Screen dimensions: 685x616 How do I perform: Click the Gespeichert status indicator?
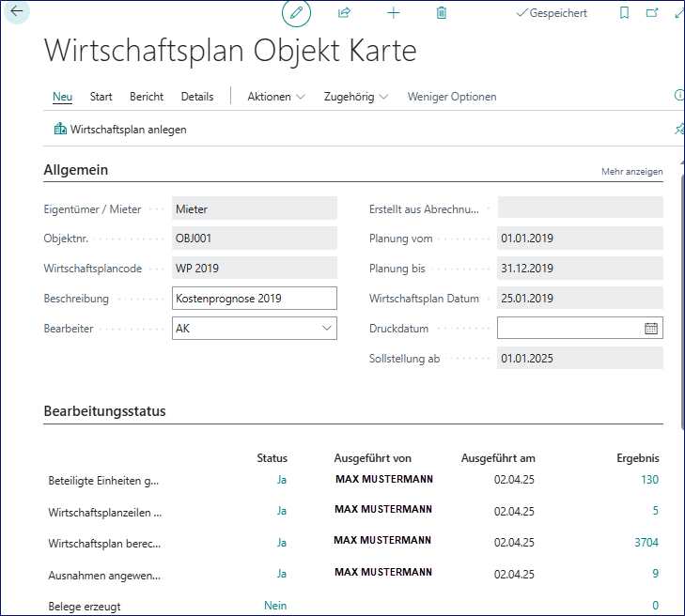[552, 13]
